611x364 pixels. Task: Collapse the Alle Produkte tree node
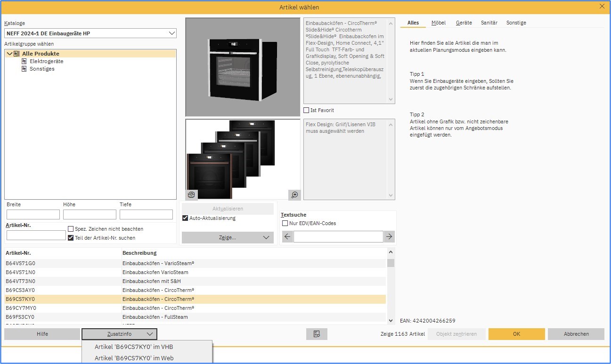pos(9,54)
